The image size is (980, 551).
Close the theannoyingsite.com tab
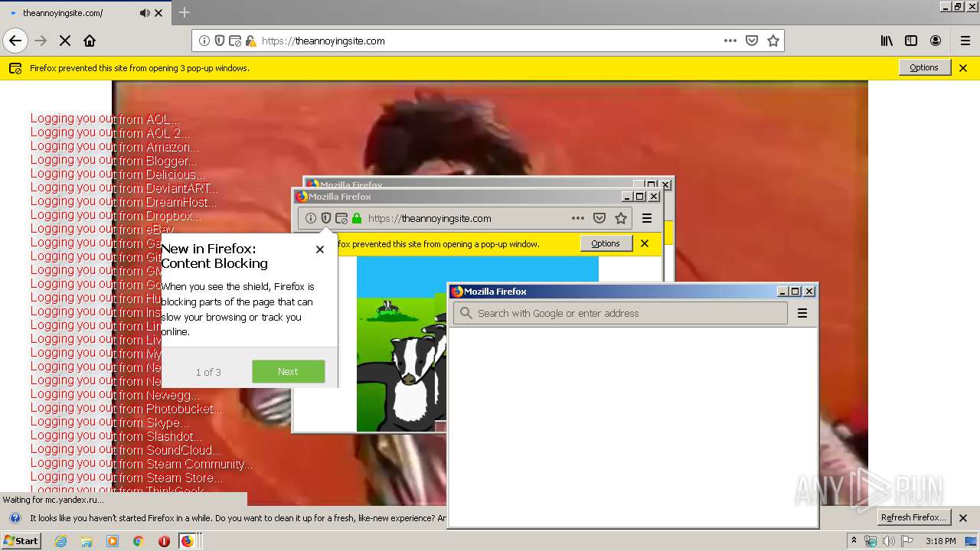coord(158,13)
